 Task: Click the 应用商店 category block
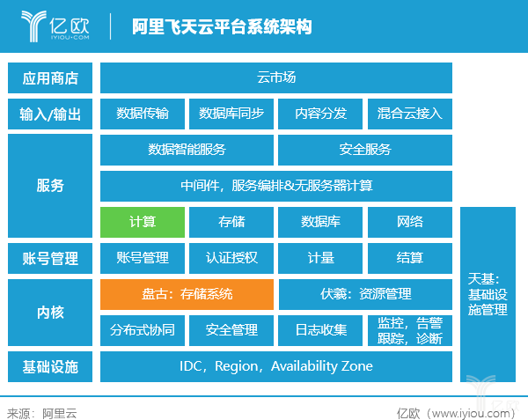point(50,77)
